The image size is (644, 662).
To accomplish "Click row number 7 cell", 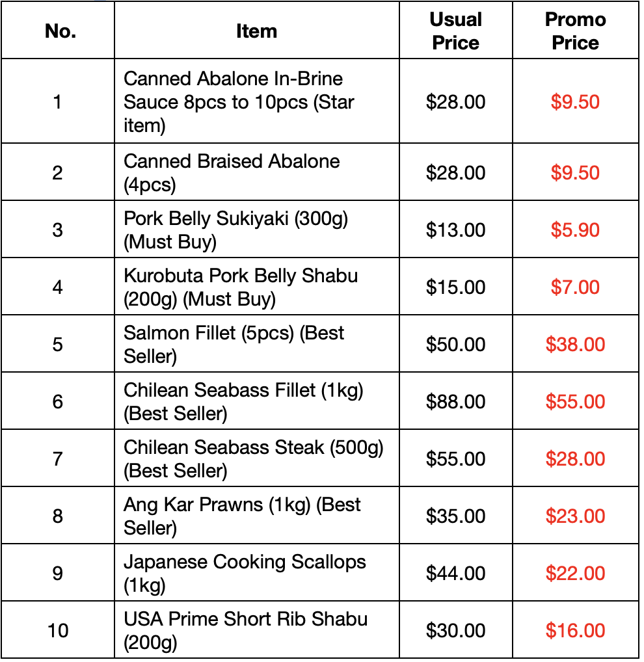I will [x=57, y=459].
